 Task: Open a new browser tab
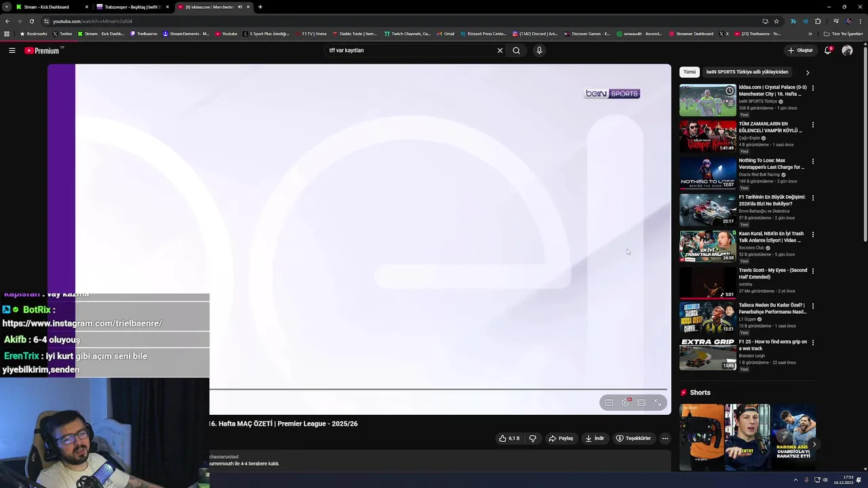[x=260, y=7]
